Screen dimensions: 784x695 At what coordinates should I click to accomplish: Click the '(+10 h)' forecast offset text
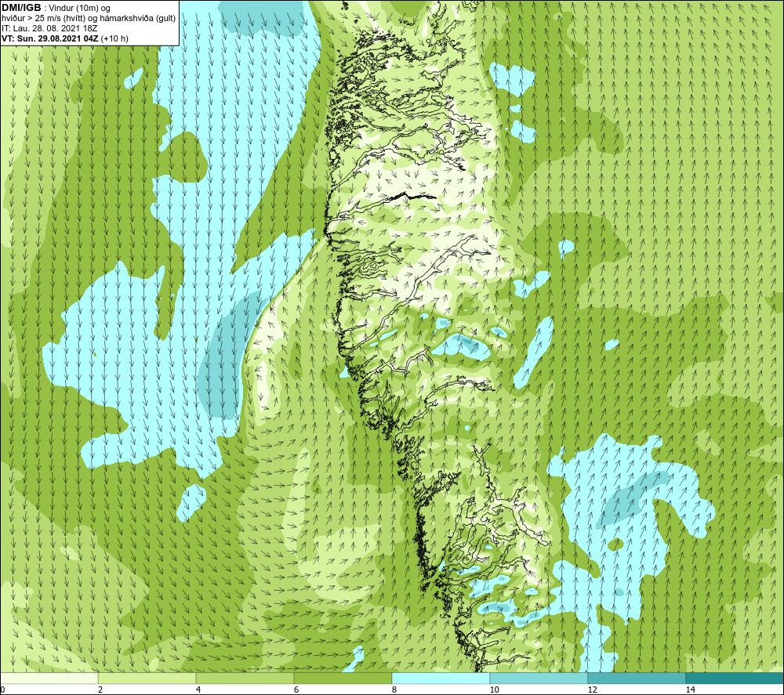(x=114, y=38)
